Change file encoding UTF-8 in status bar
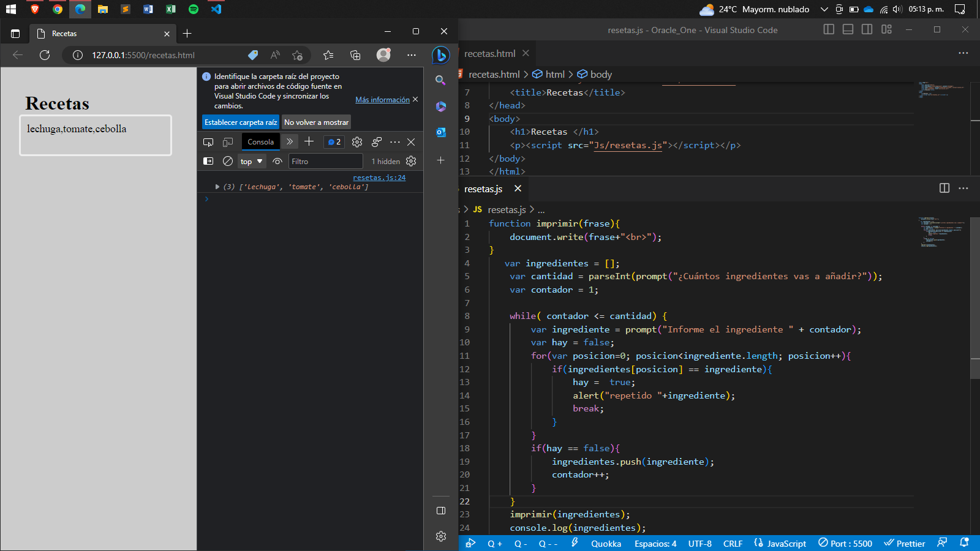 [x=700, y=544]
